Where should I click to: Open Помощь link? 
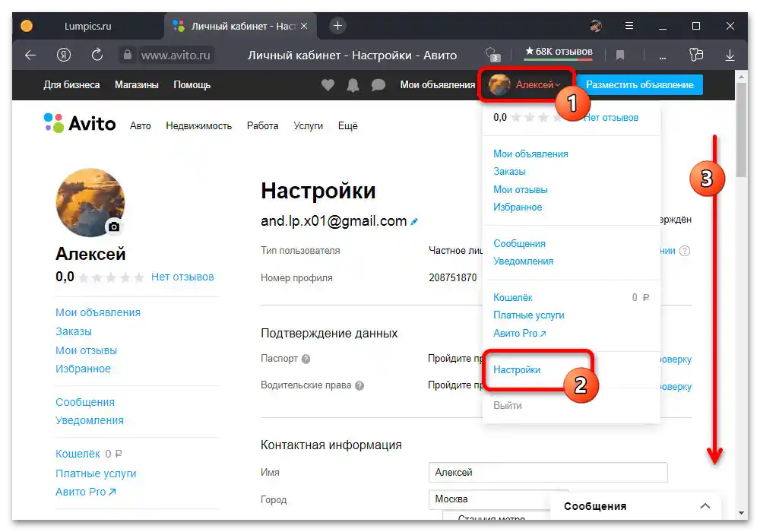(x=192, y=85)
